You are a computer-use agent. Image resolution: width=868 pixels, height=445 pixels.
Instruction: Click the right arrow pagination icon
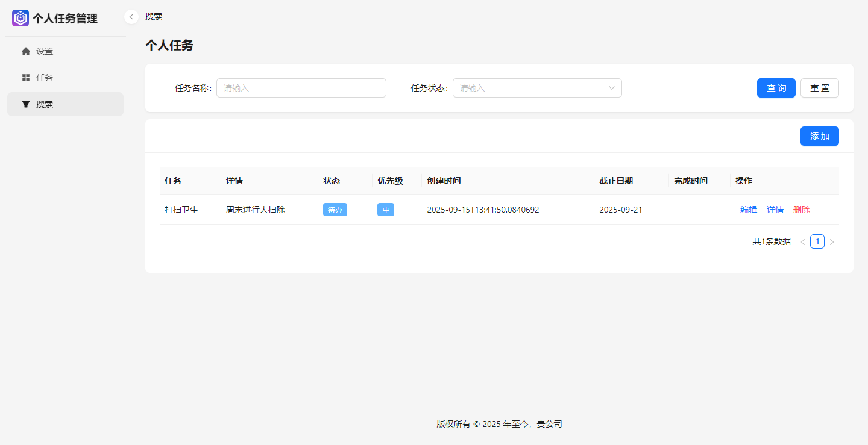(832, 241)
